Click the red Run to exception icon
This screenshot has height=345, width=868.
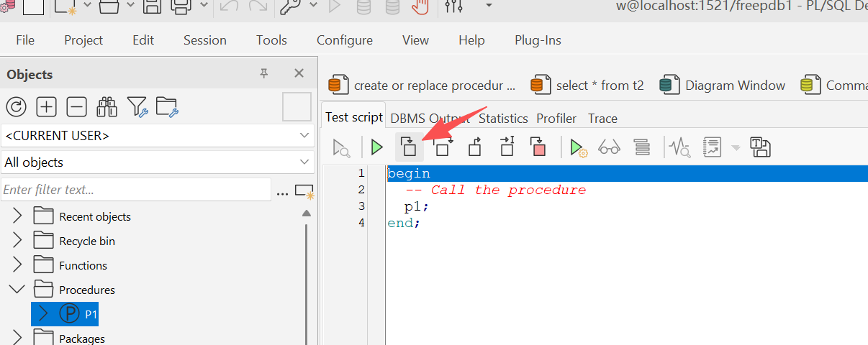coord(537,147)
